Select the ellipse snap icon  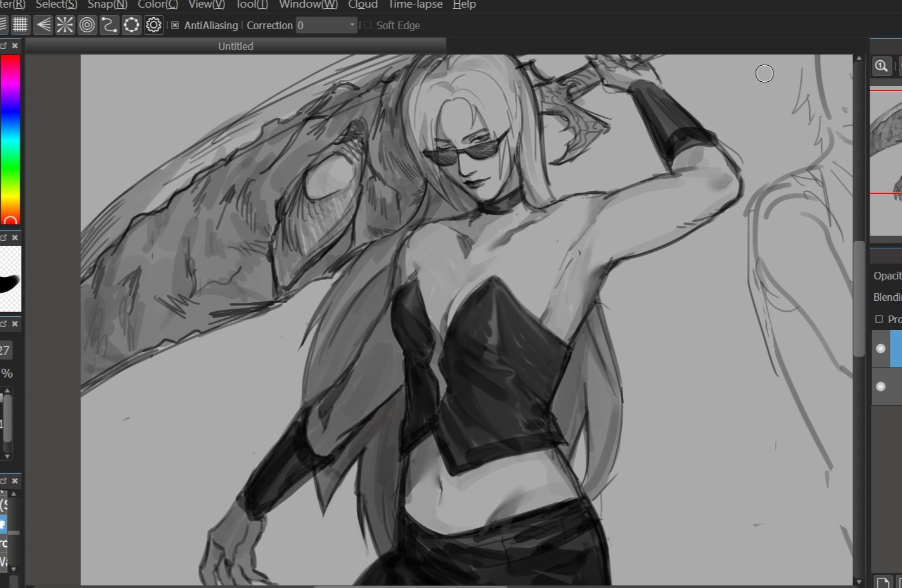click(131, 25)
